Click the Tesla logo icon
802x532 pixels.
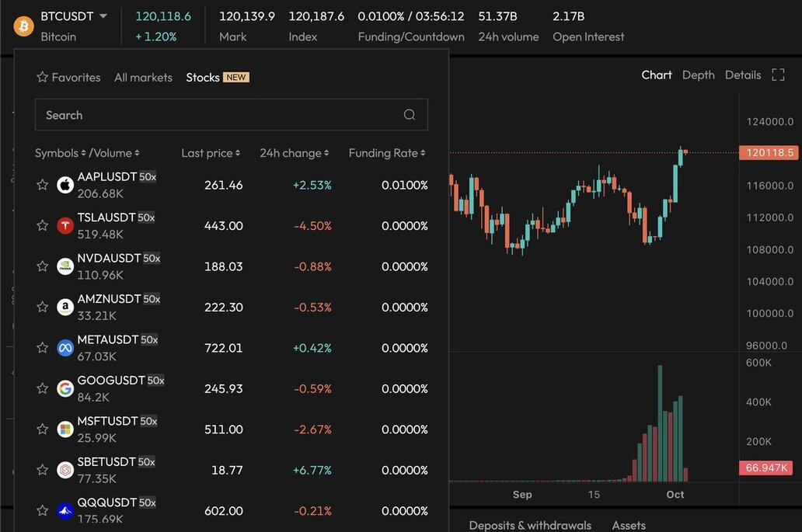pos(65,226)
